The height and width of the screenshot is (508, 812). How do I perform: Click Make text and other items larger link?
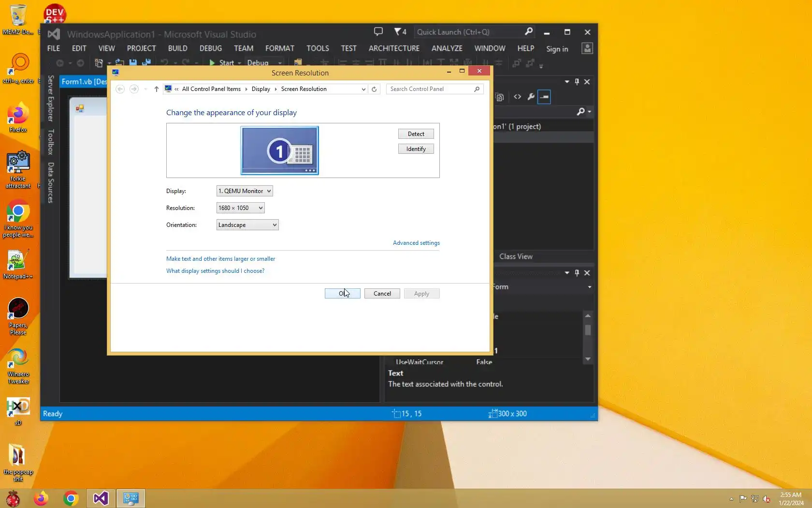(220, 259)
